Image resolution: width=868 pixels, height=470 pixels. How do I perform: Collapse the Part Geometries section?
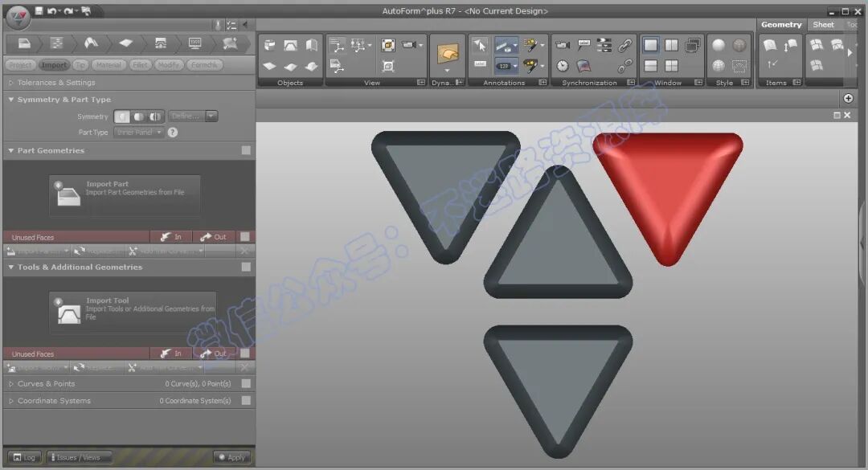coord(11,150)
